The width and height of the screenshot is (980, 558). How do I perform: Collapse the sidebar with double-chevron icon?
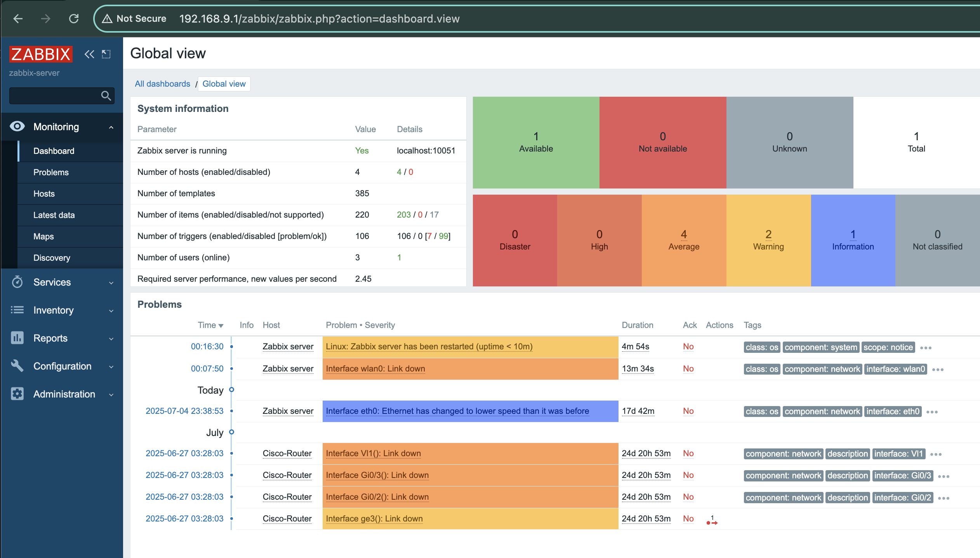coord(89,54)
